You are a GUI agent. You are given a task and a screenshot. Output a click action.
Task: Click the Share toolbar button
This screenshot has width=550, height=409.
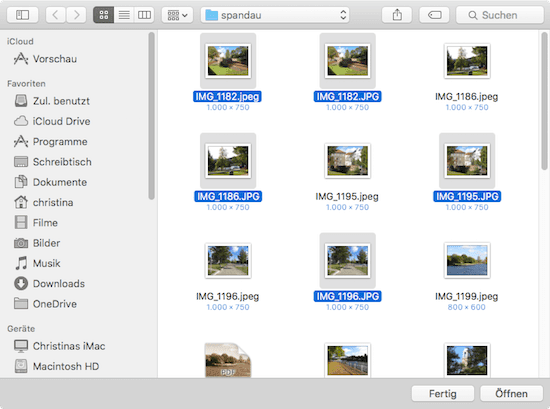tap(397, 15)
